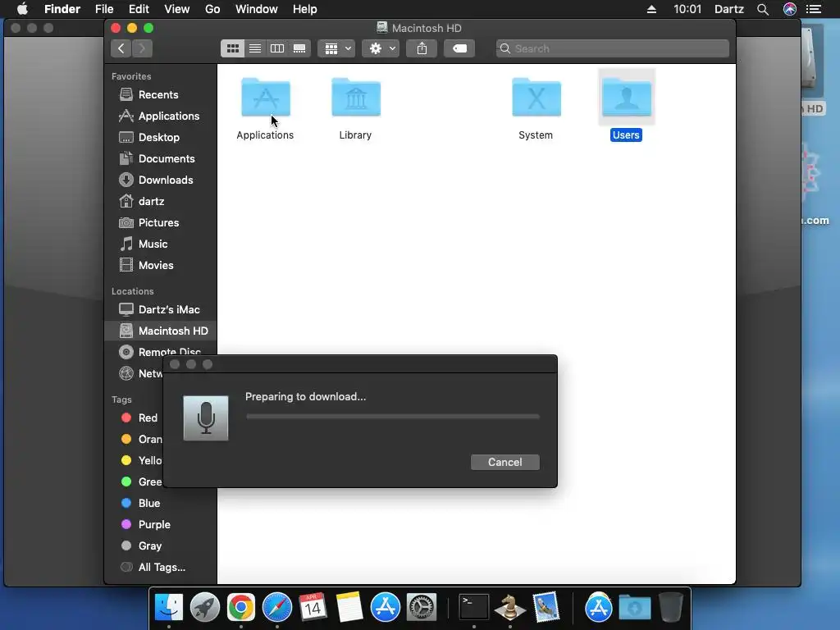Image resolution: width=840 pixels, height=630 pixels.
Task: Select Movies in the sidebar
Action: [161, 266]
